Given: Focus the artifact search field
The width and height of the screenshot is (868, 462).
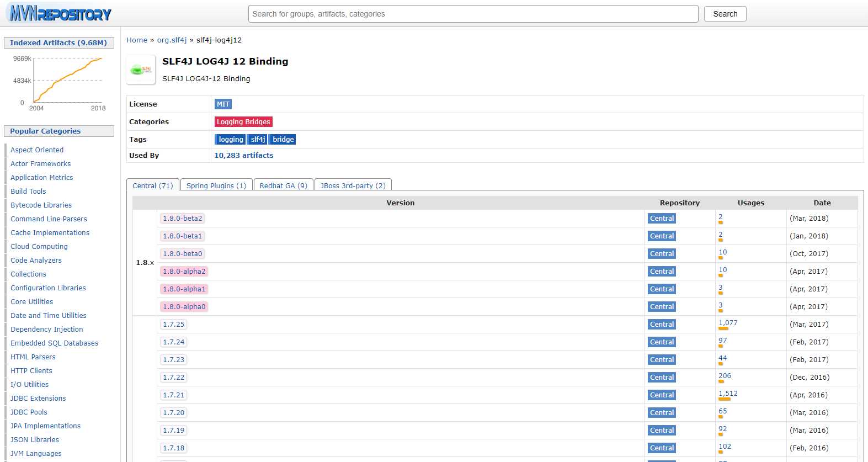Looking at the screenshot, I should tap(473, 14).
